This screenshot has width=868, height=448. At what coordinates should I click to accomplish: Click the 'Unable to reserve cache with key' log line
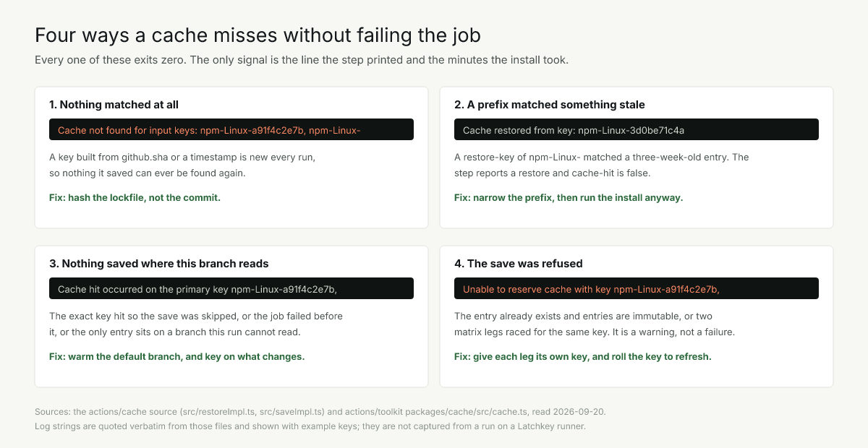point(637,289)
